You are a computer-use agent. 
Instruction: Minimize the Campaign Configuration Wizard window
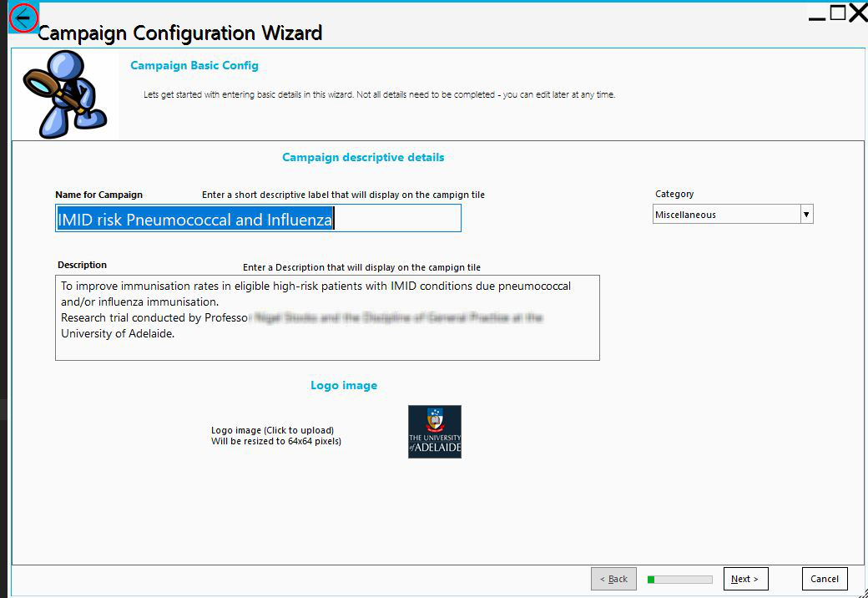pos(817,14)
